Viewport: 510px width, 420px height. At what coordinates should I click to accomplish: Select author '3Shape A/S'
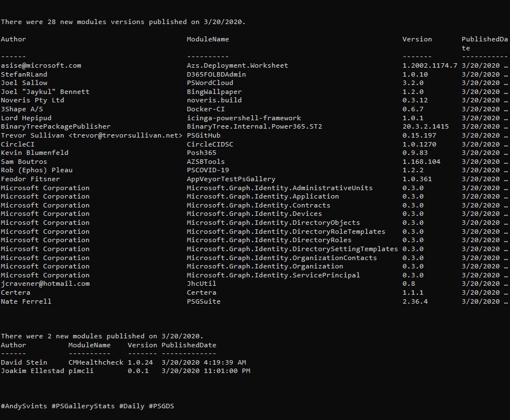tap(22, 109)
